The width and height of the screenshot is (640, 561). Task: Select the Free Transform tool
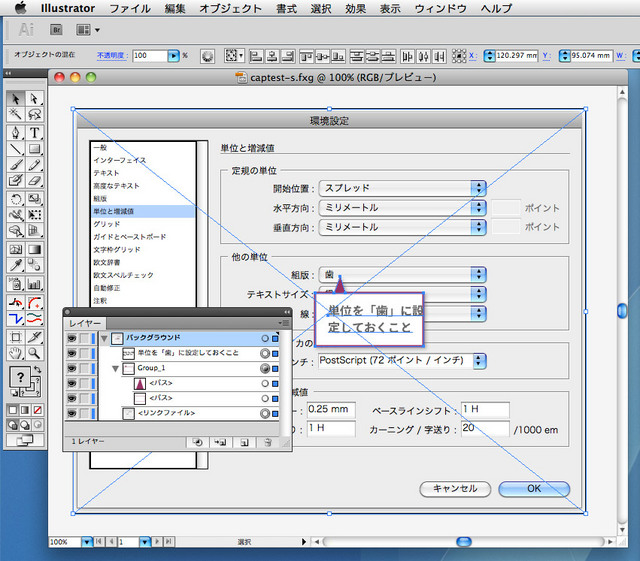click(34, 215)
